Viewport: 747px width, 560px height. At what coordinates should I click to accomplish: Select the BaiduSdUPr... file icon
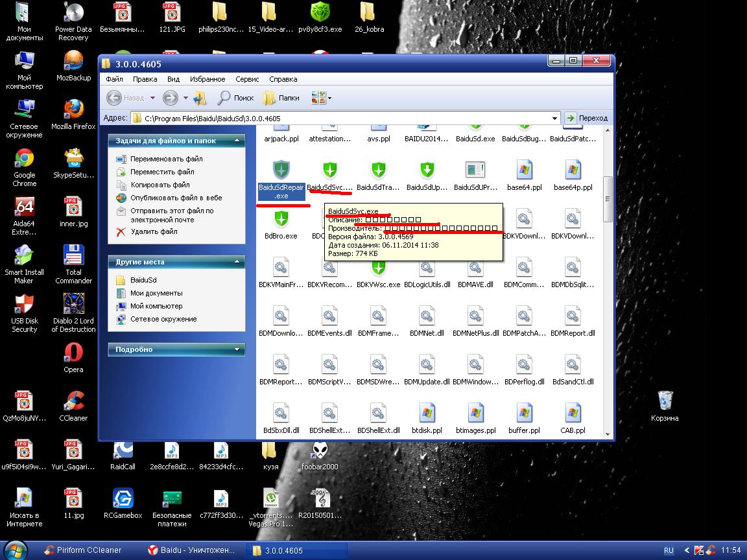click(475, 170)
